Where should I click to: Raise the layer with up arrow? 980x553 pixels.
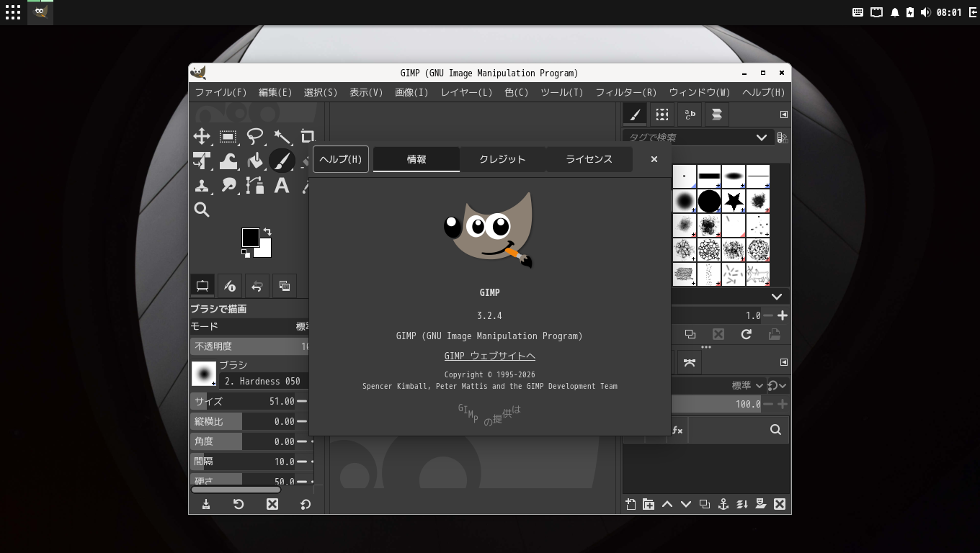tap(667, 504)
